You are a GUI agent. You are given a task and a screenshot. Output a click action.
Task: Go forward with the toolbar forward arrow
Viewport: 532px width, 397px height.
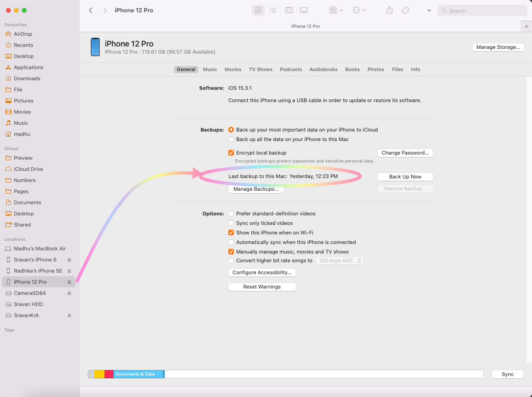(105, 10)
